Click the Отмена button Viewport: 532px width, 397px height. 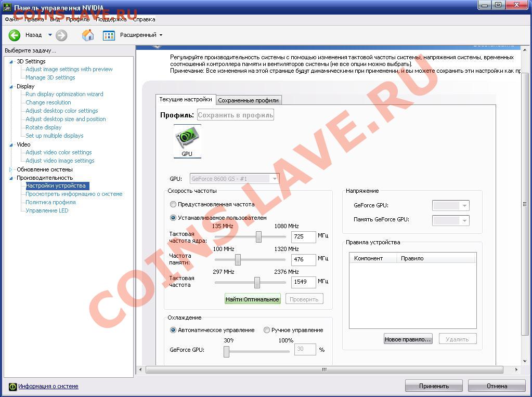497,386
